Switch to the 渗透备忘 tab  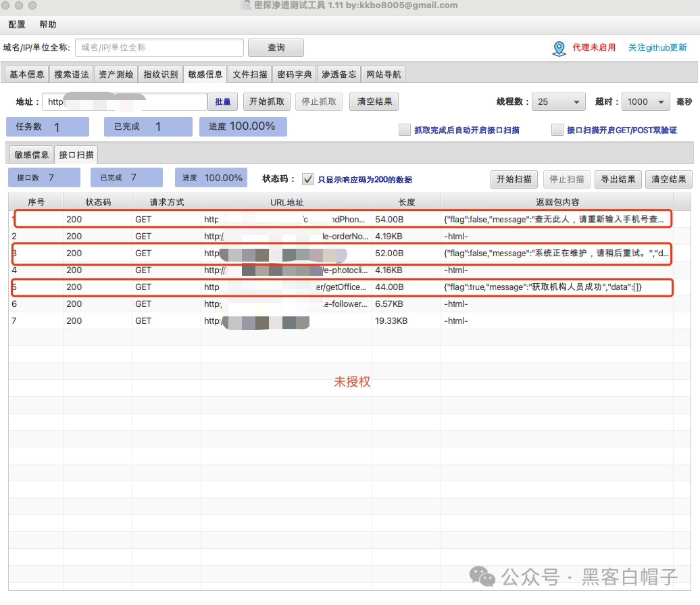[x=339, y=74]
